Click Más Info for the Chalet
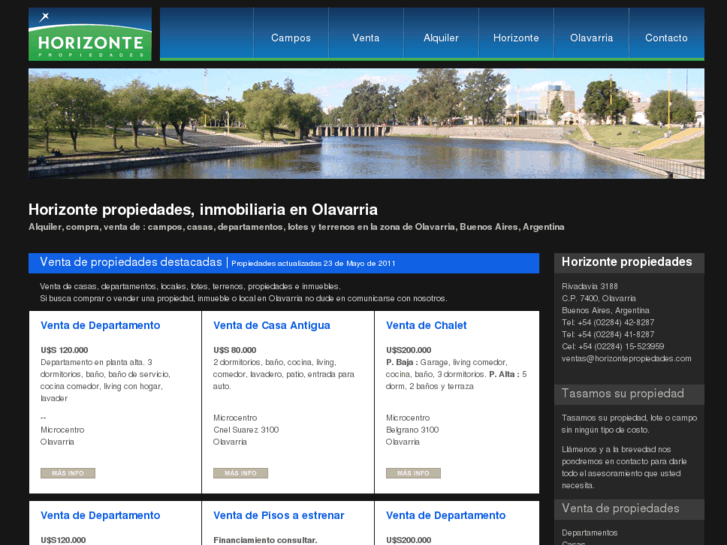This screenshot has height=545, width=727. pyautogui.click(x=413, y=473)
